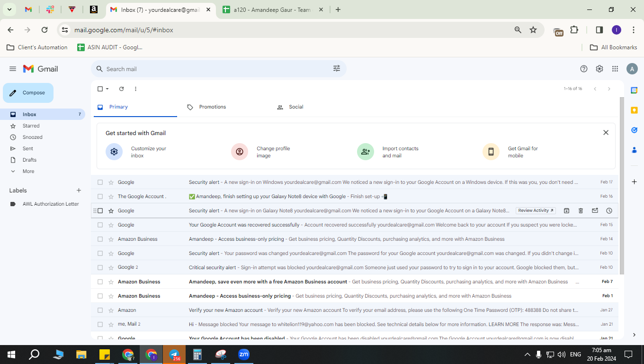Click the Compose button
The height and width of the screenshot is (364, 644).
pyautogui.click(x=28, y=93)
